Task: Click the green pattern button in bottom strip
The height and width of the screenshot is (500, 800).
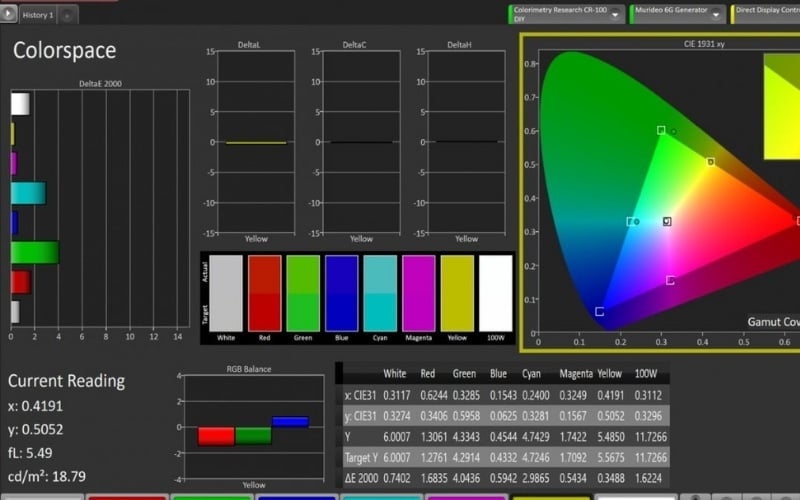Action: (x=211, y=497)
